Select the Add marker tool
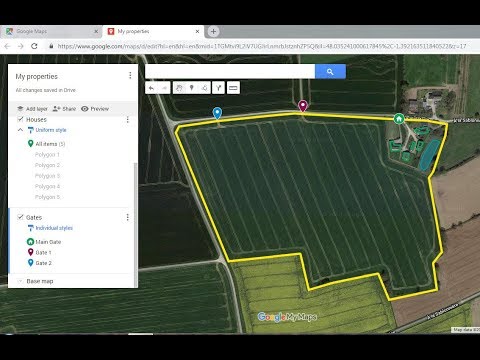 192,88
